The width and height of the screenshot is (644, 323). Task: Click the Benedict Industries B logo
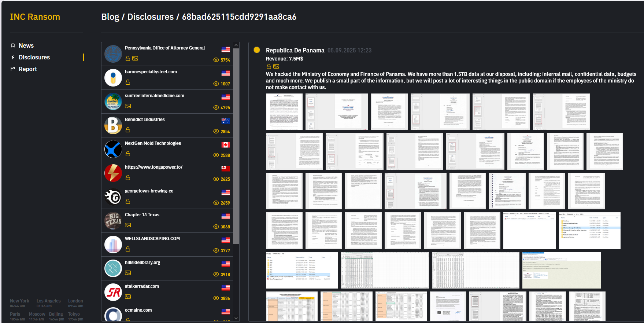(113, 125)
